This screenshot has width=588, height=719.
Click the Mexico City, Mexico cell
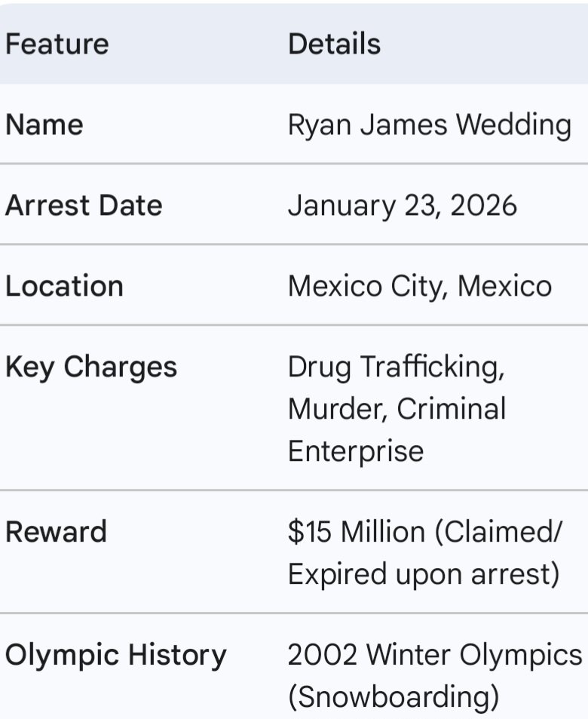click(x=419, y=286)
